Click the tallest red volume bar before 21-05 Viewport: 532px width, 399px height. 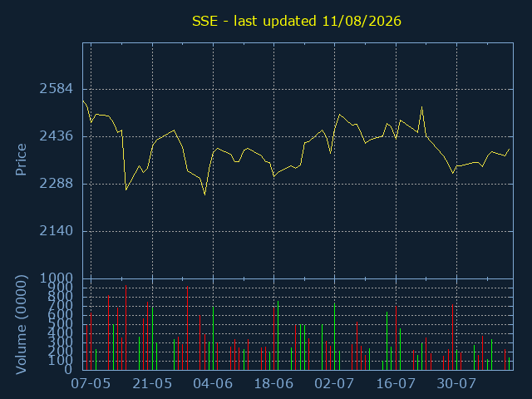point(126,328)
